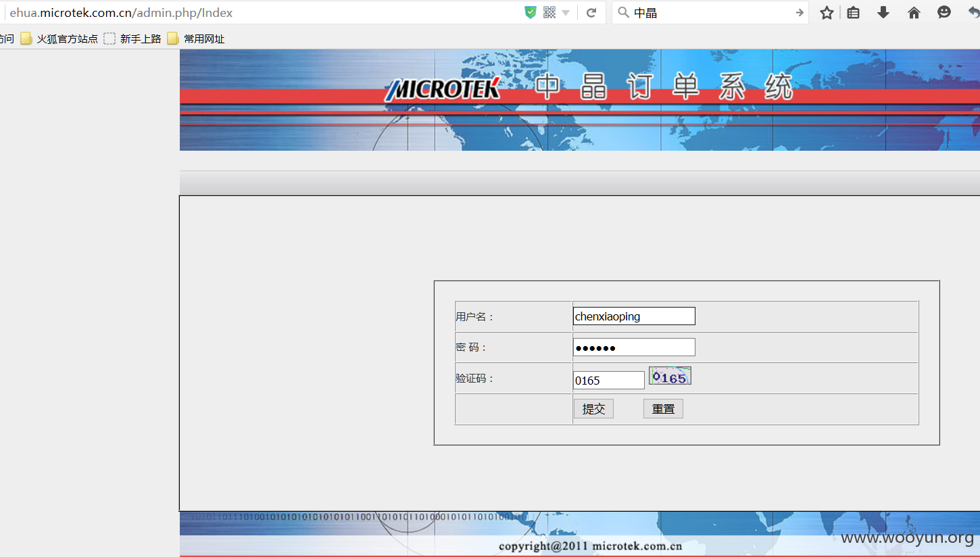
Task: Click the search magnifier icon
Action: click(624, 13)
